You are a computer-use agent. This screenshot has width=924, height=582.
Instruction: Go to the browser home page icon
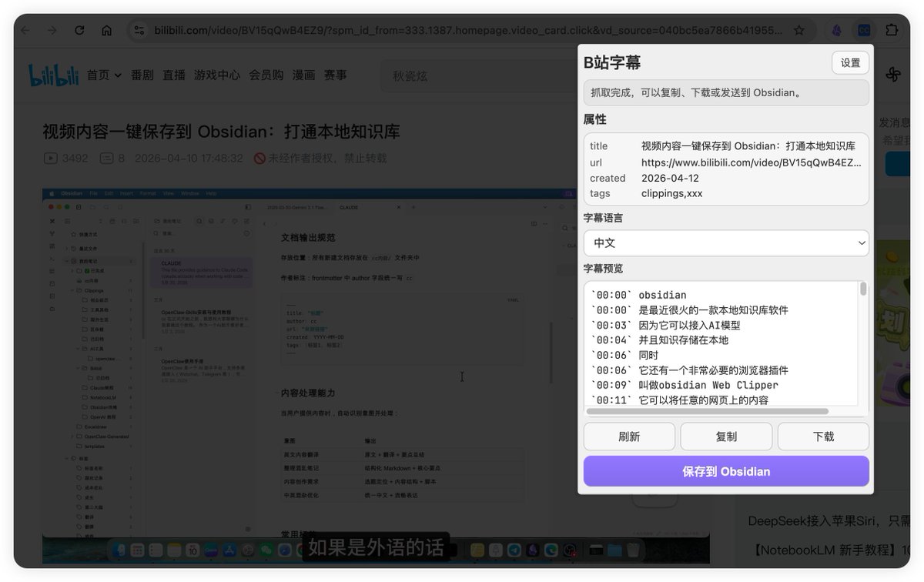106,30
